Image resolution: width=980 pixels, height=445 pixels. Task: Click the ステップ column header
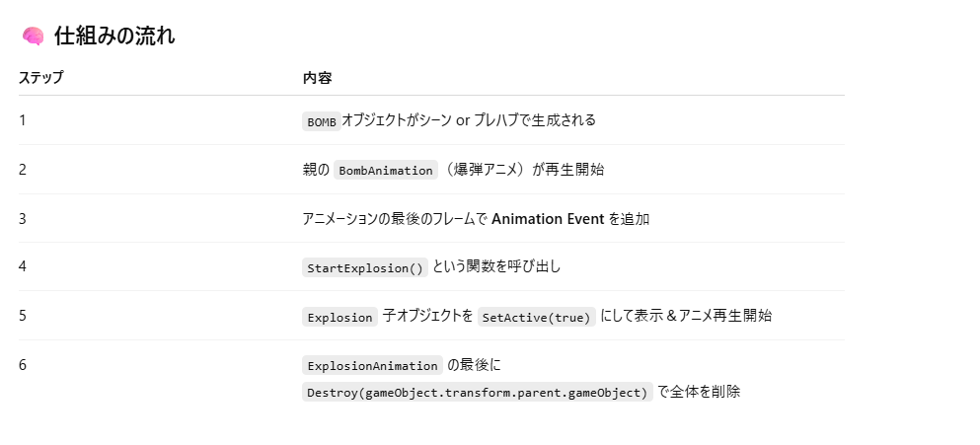point(40,78)
